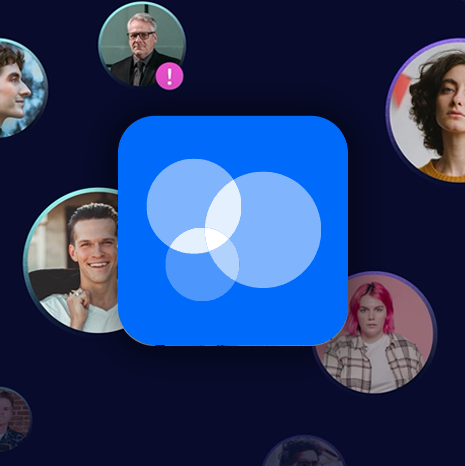This screenshot has width=465, height=466.
Task: Open the blue rounded-square app icon
Action: [x=233, y=230]
